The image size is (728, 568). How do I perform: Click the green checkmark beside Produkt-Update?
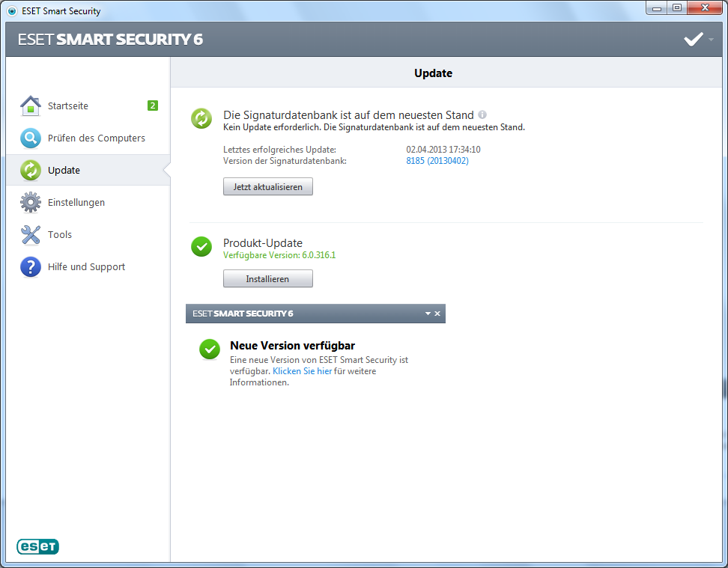point(201,246)
